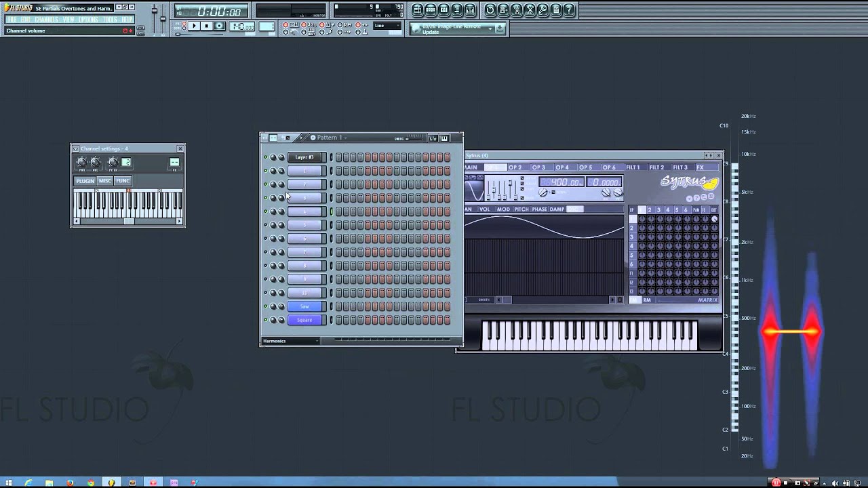
Task: Click the keyboard editor icon in step sequencer
Action: 444,138
